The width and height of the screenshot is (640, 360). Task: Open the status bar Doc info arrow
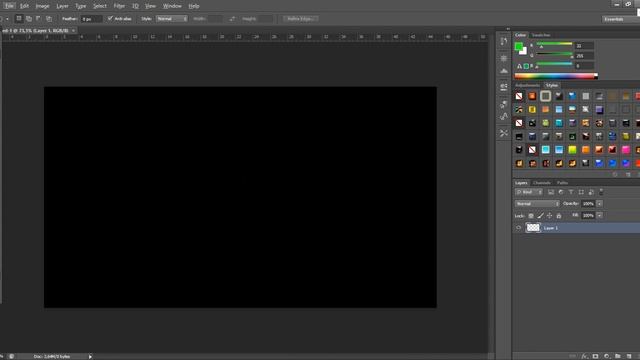click(x=90, y=356)
